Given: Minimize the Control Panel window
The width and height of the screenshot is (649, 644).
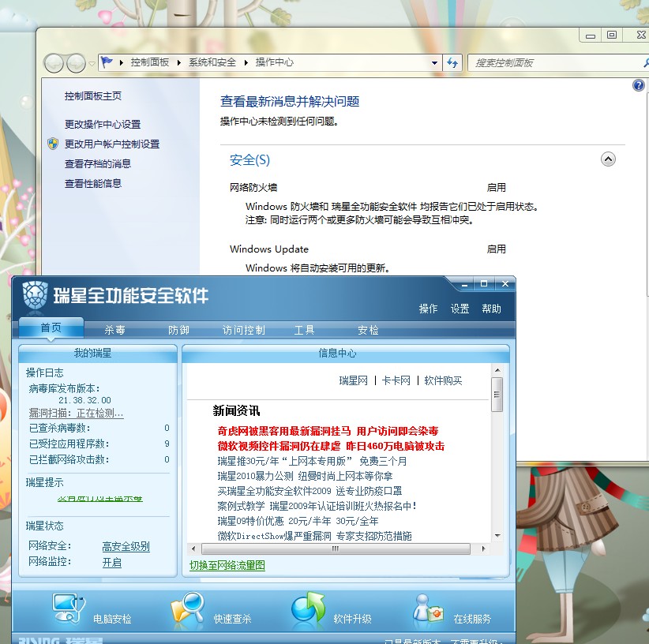Looking at the screenshot, I should pos(591,36).
